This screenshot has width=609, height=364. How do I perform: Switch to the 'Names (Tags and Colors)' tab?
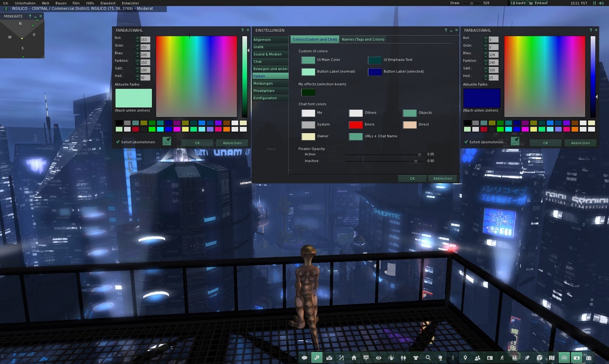[x=363, y=39]
